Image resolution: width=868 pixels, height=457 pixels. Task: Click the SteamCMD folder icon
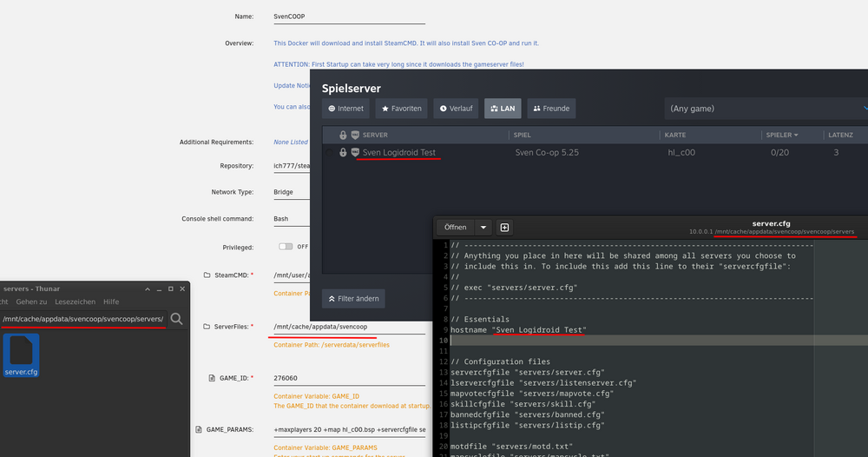click(207, 275)
